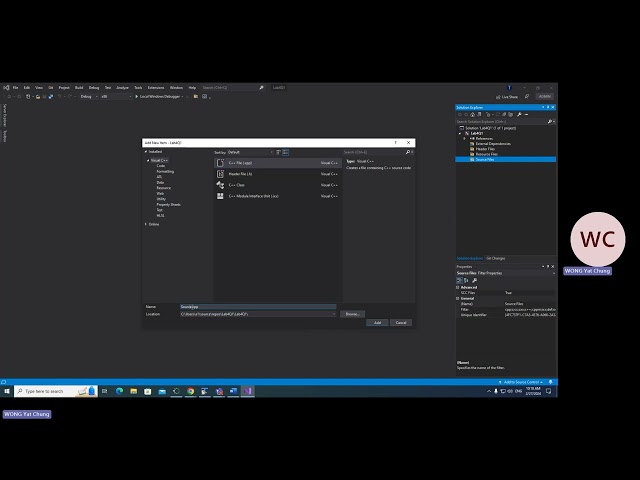Viewport: 640px width, 480px height.
Task: Select the Resource Files folder
Action: 483,154
